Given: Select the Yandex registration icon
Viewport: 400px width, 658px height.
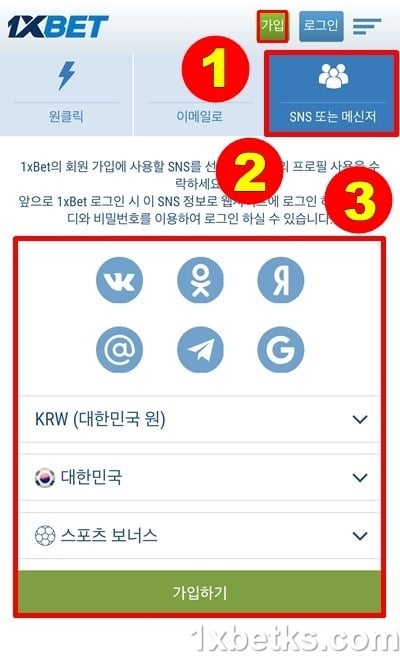Looking at the screenshot, I should click(x=280, y=280).
